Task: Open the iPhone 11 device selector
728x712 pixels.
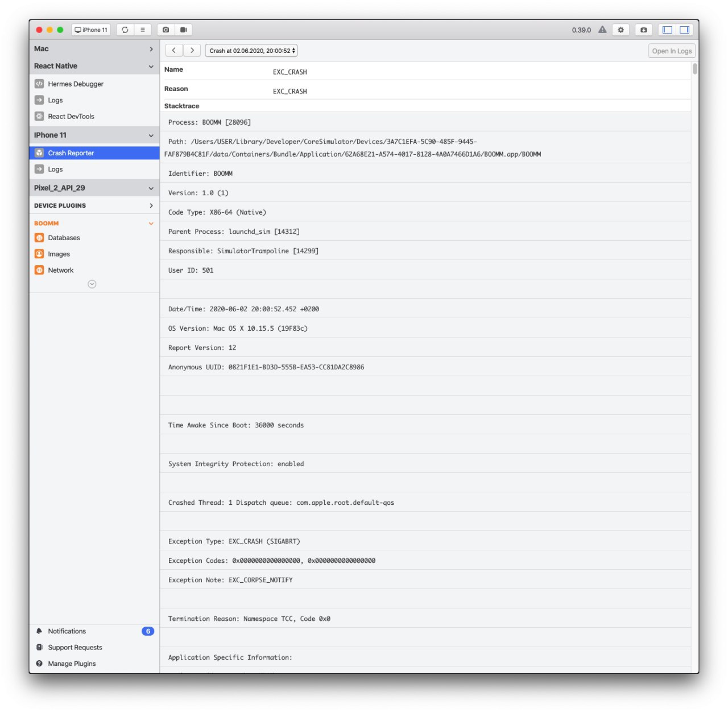Action: click(91, 30)
